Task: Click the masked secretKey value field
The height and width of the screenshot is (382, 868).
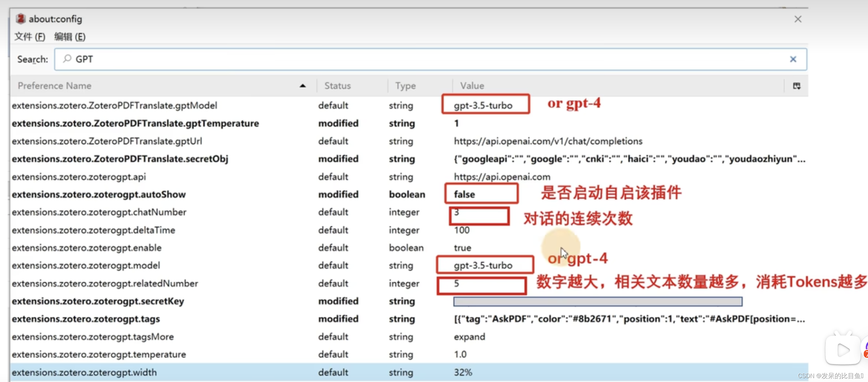Action: (x=597, y=301)
